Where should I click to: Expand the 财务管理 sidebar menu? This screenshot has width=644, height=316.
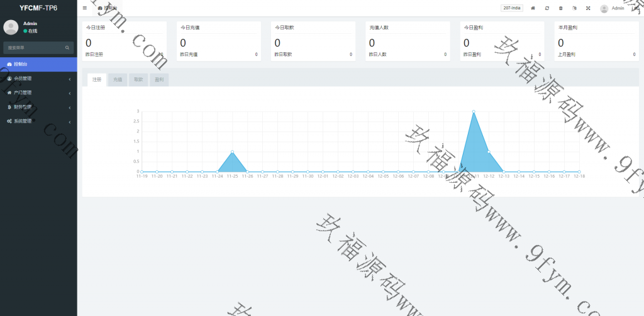(38, 107)
